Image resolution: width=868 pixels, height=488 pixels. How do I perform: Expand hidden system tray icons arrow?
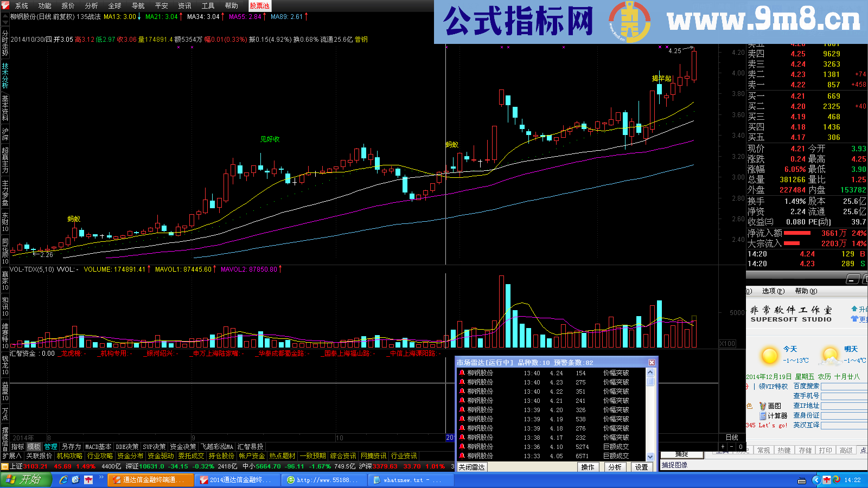tap(816, 480)
